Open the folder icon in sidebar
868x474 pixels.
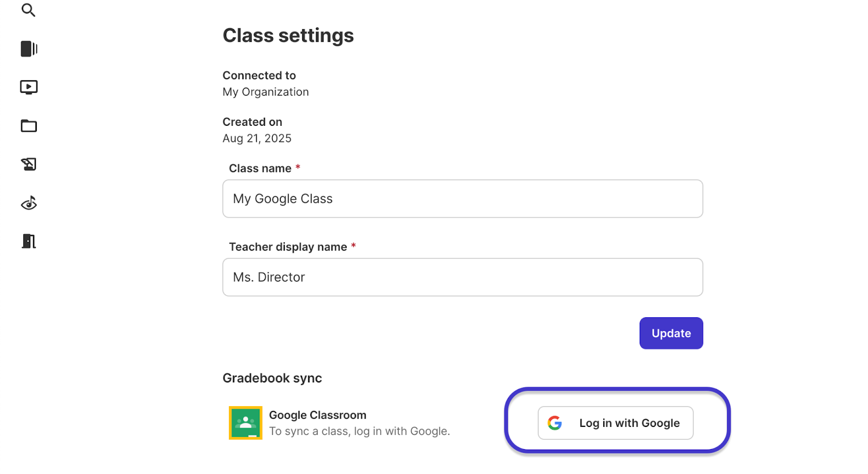pyautogui.click(x=29, y=126)
